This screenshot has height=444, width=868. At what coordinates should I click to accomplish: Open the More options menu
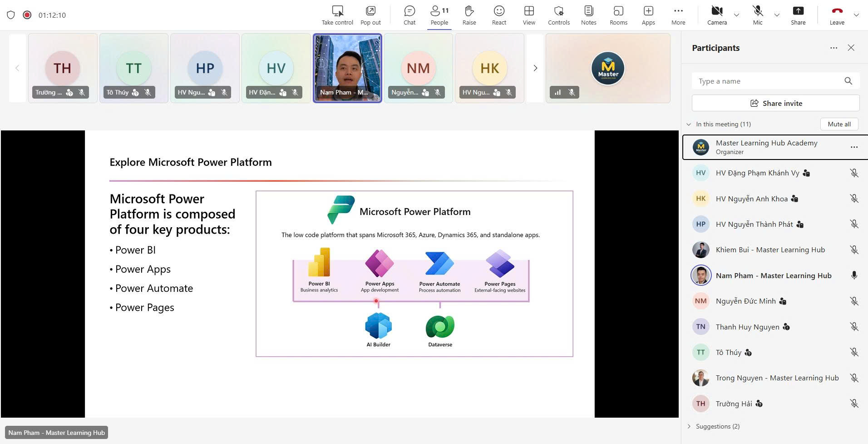[678, 15]
